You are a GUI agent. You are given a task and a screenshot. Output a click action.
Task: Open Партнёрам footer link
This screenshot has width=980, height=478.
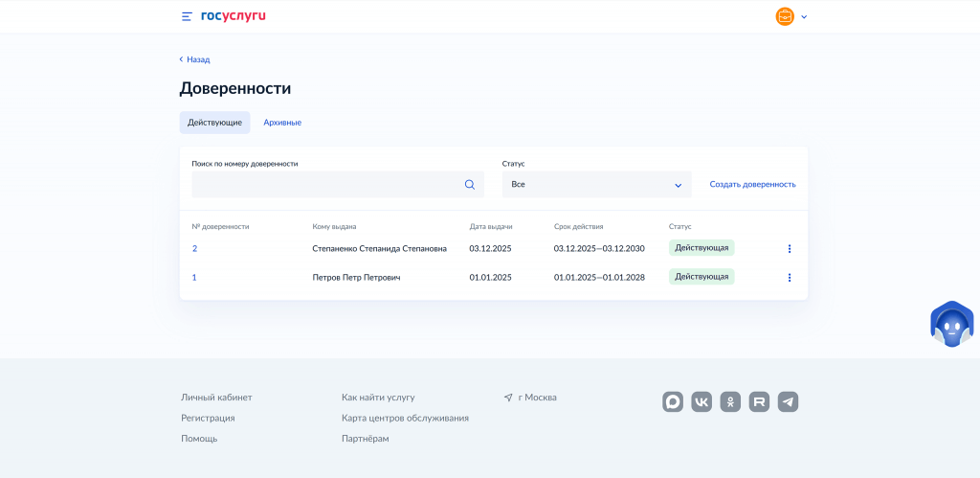pos(365,439)
